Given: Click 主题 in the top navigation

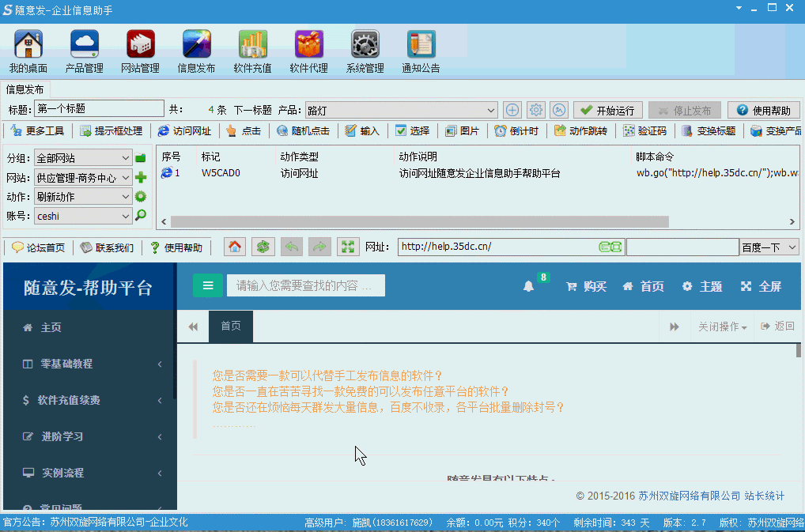Looking at the screenshot, I should (x=702, y=286).
